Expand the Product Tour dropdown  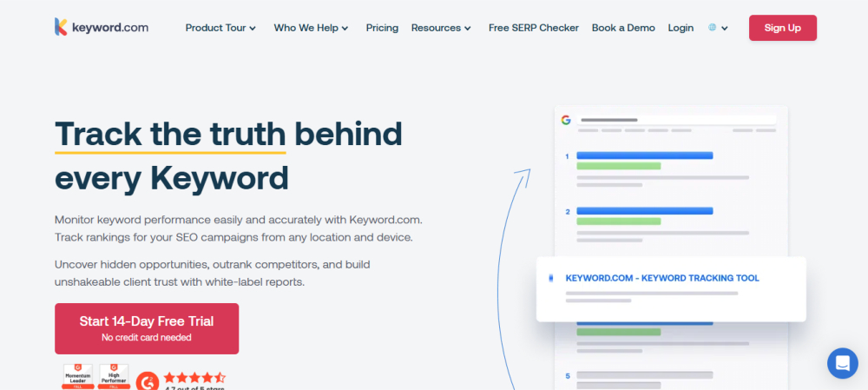coord(220,28)
